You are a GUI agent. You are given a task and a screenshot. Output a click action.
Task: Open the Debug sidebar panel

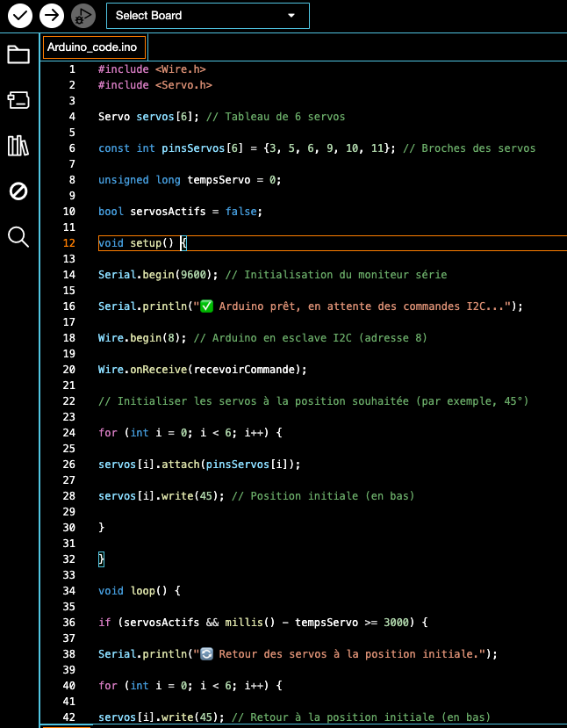click(x=18, y=191)
